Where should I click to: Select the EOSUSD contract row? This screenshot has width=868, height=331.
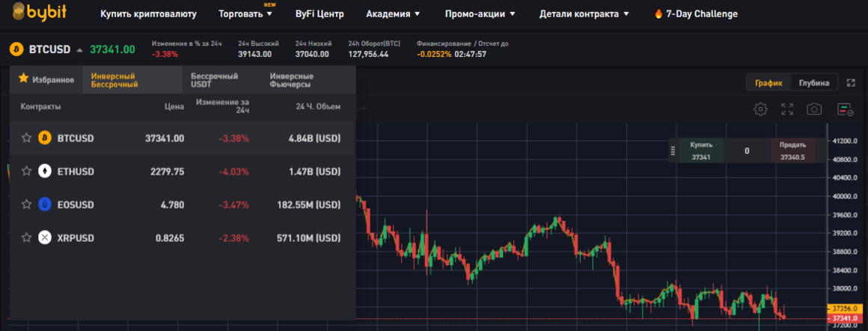182,204
